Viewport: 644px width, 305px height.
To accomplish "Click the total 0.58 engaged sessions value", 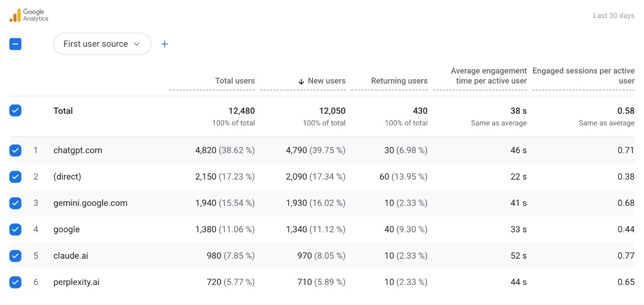I will (x=626, y=111).
